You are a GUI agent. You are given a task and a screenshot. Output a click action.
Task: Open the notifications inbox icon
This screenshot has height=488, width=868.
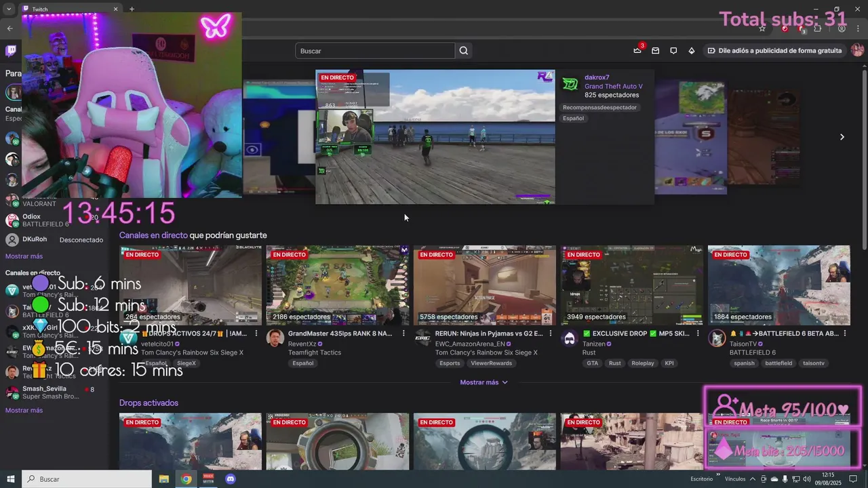[656, 51]
